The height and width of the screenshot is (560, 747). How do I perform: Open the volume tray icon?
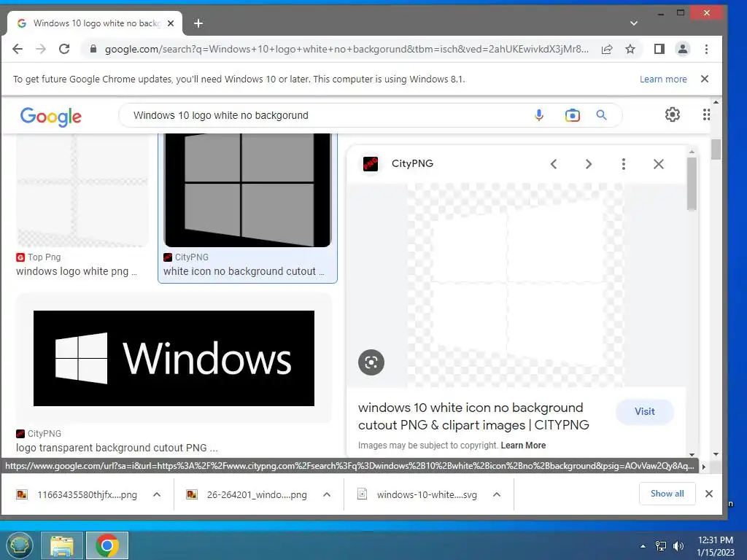coord(678,546)
